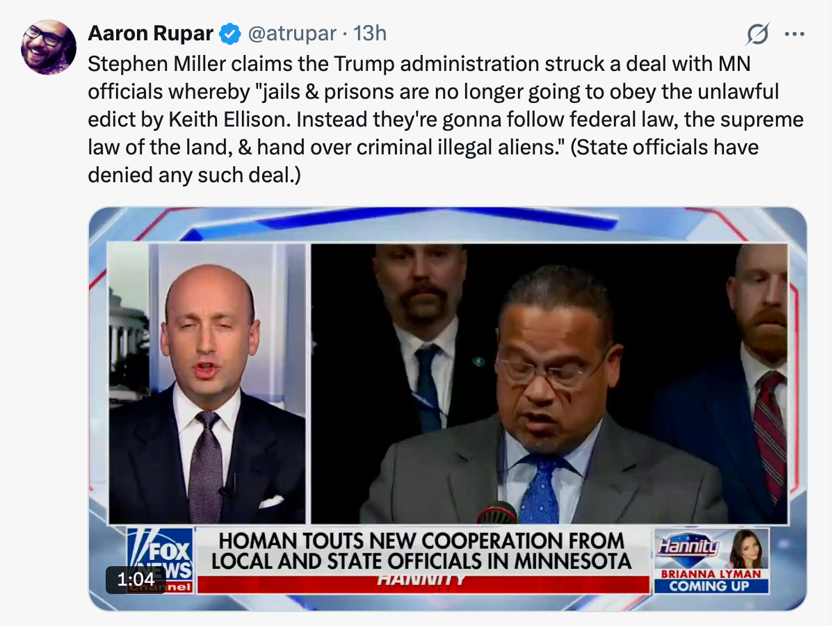
Task: Open the 13h timestamp permalink
Action: click(370, 33)
